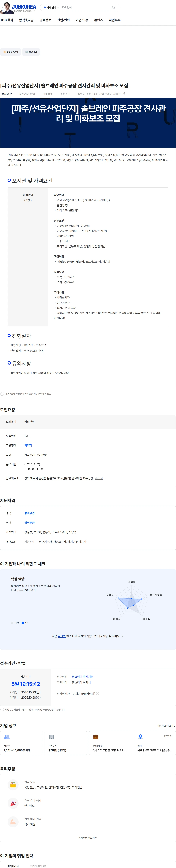
Task: Click the 사원수 people icon card
Action: point(21,743)
